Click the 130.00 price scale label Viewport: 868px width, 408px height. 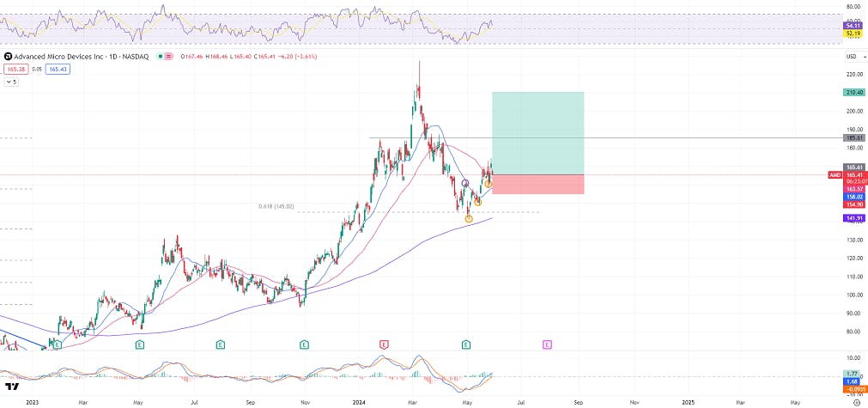853,240
